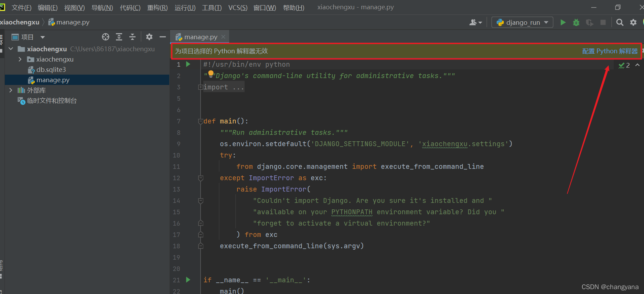Close the manage.py editor tab
The image size is (644, 294).
click(x=223, y=37)
